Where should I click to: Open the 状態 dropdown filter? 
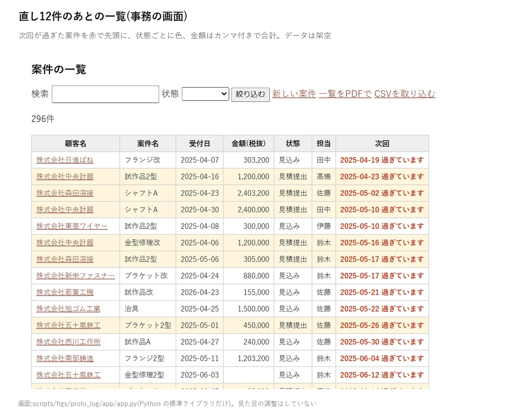click(x=205, y=94)
